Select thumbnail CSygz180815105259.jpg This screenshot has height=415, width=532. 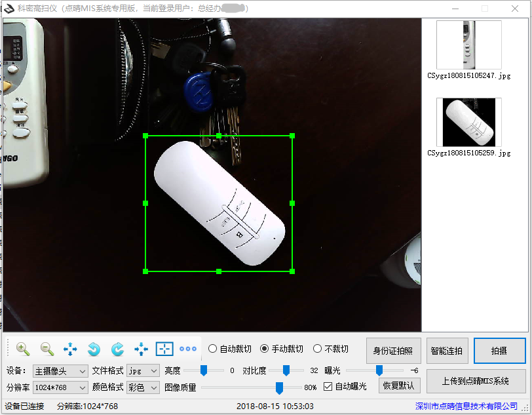pos(468,123)
